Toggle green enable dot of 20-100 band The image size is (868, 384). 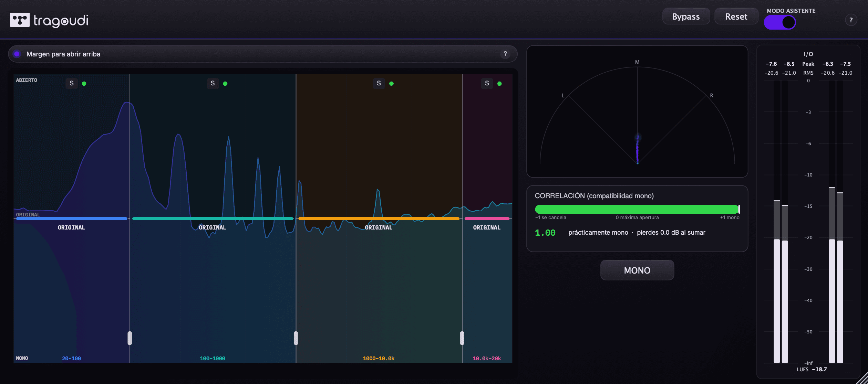(84, 84)
